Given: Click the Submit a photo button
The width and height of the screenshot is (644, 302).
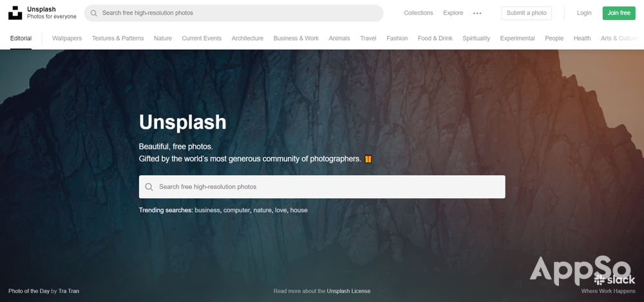Looking at the screenshot, I should point(526,13).
